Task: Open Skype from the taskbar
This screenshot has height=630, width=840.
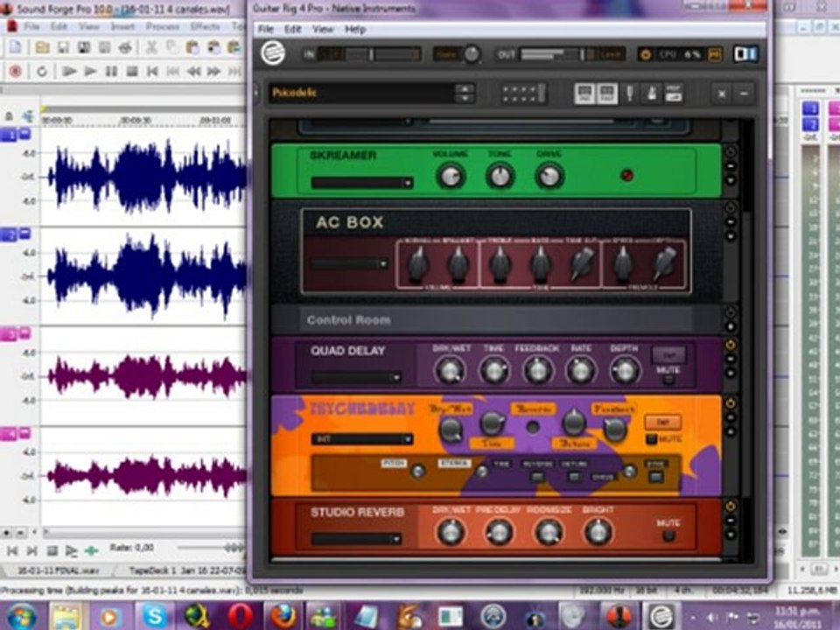Action: pos(155,616)
